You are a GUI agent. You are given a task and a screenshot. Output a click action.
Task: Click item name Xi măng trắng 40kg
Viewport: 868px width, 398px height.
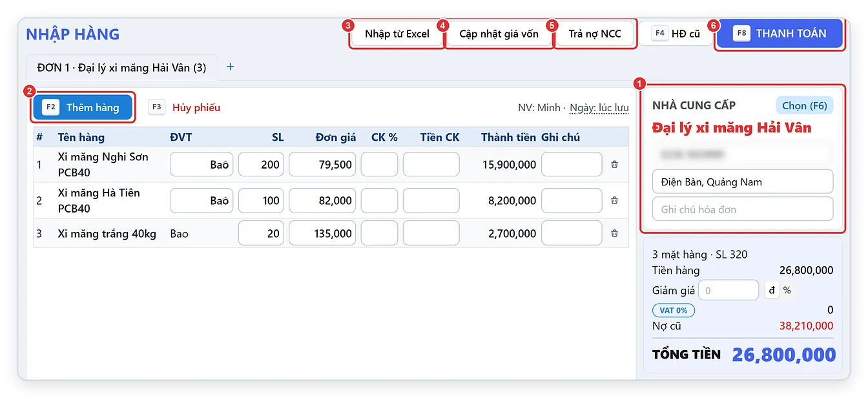tap(107, 233)
